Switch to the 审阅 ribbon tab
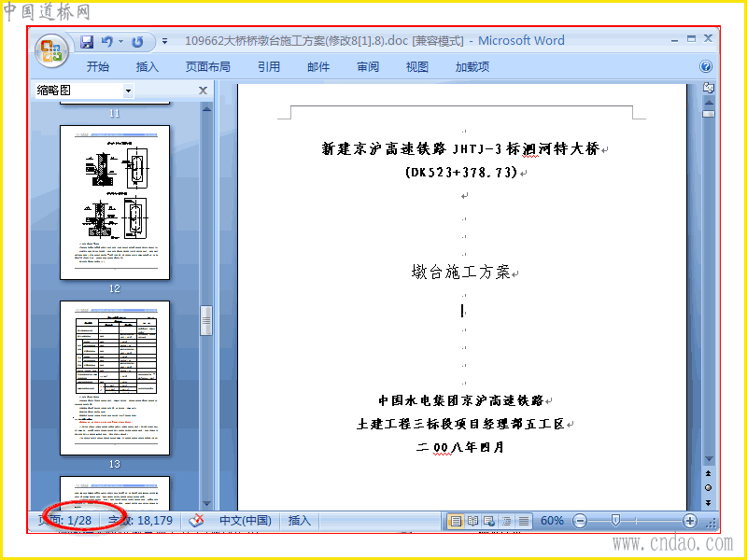747x560 pixels. (368, 66)
